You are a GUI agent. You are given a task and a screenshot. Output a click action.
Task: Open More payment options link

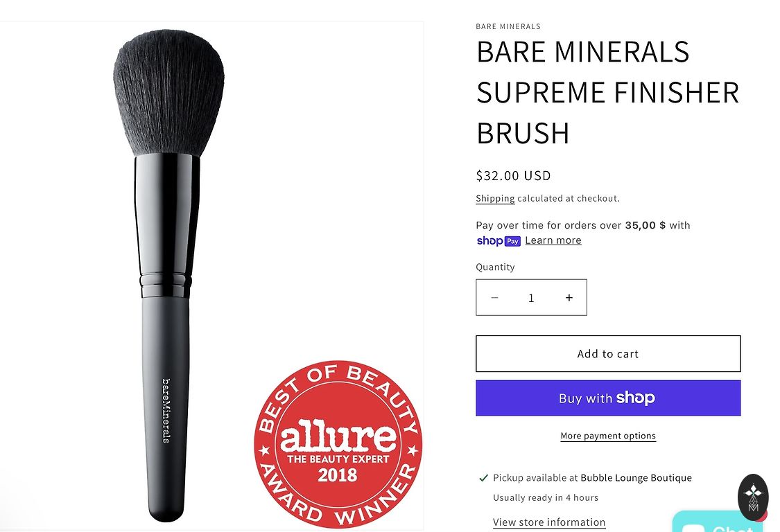[608, 436]
